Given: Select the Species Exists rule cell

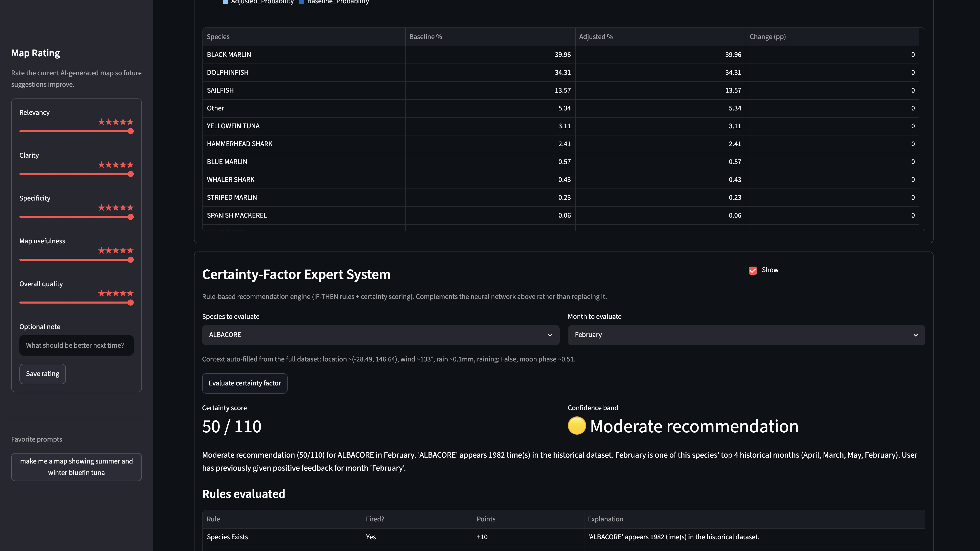Looking at the screenshot, I should pos(282,537).
